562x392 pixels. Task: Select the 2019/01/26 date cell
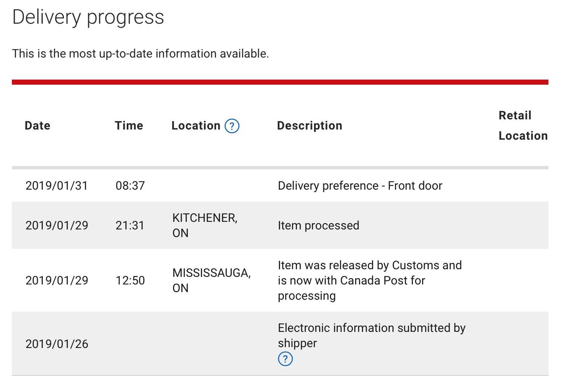coord(56,344)
